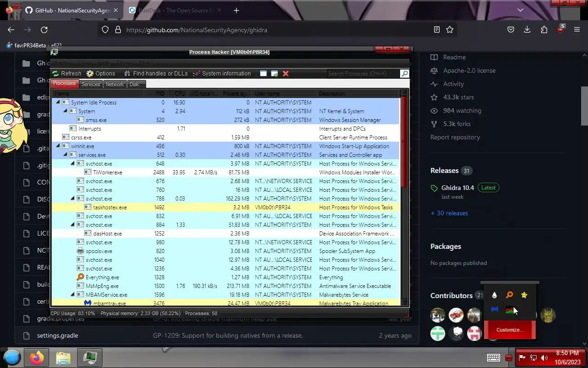Click the window with green arrow toolbar icon

coord(274,74)
